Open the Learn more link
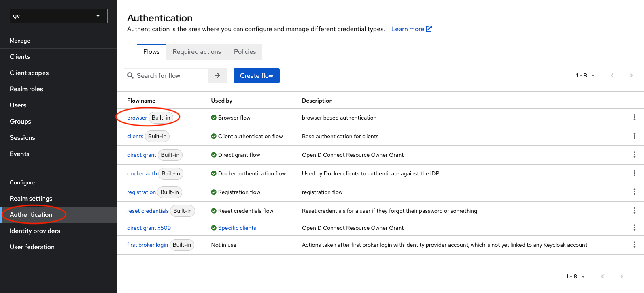 tap(411, 29)
